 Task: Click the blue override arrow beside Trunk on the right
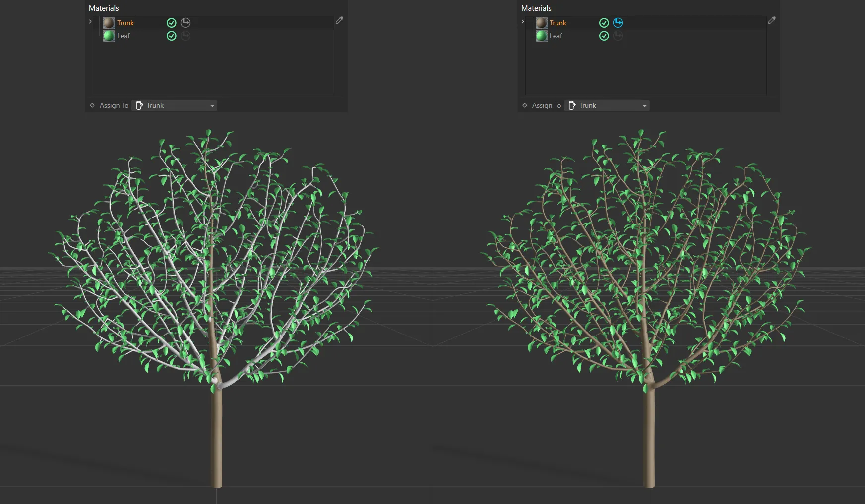tap(618, 22)
